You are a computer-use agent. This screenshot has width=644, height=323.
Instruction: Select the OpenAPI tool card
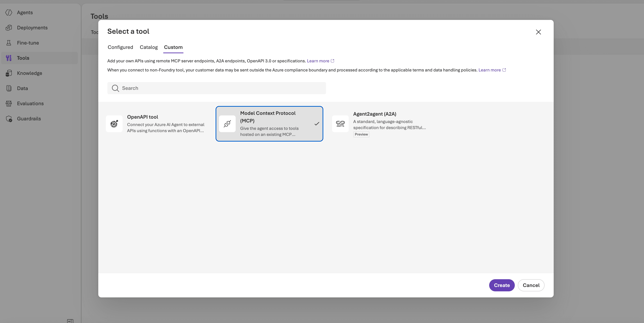[x=156, y=124]
